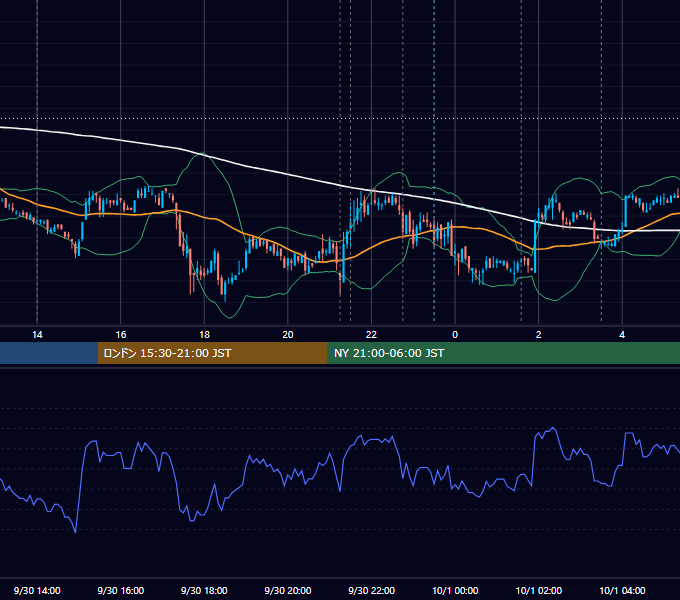Click the 9/30 16:00 label on the lower axis
The image size is (680, 600).
[x=121, y=590]
